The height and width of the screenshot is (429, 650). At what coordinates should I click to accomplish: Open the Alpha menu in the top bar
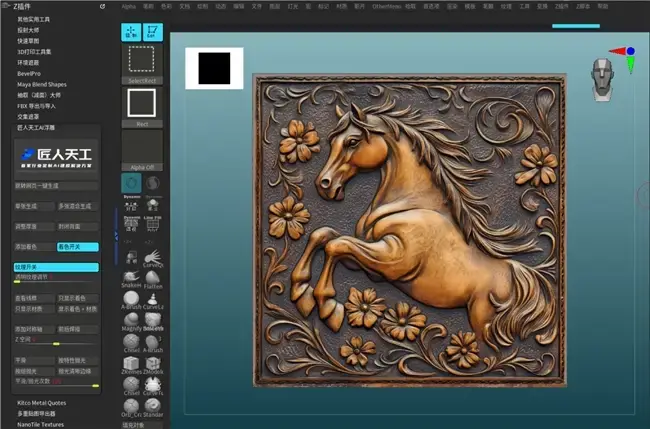point(129,6)
